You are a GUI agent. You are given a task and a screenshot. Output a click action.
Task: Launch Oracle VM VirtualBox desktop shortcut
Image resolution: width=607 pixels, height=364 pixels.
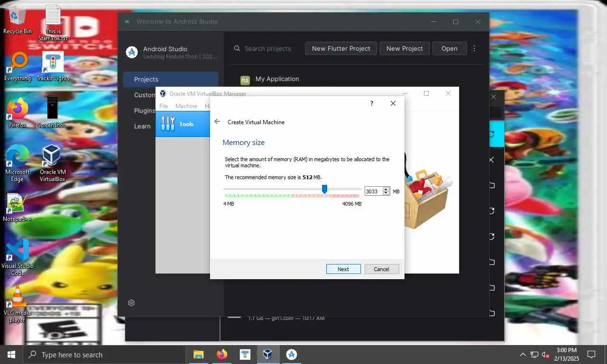pyautogui.click(x=52, y=163)
